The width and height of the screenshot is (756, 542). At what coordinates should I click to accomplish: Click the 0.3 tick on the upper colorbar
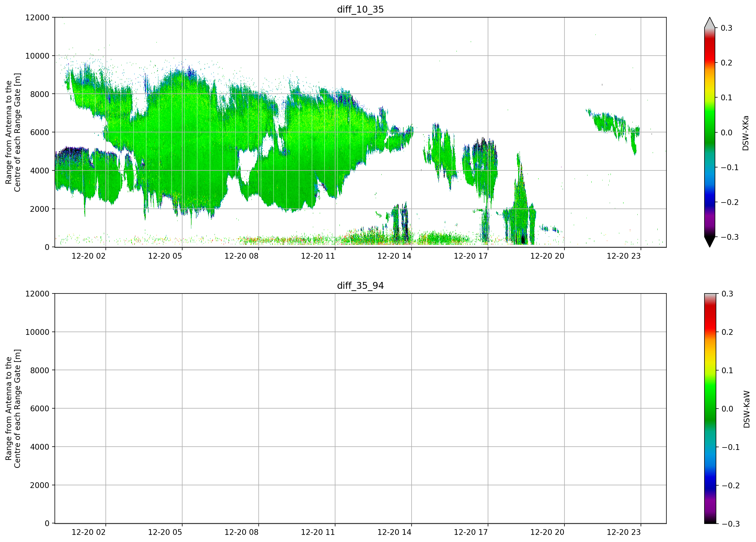coord(726,28)
